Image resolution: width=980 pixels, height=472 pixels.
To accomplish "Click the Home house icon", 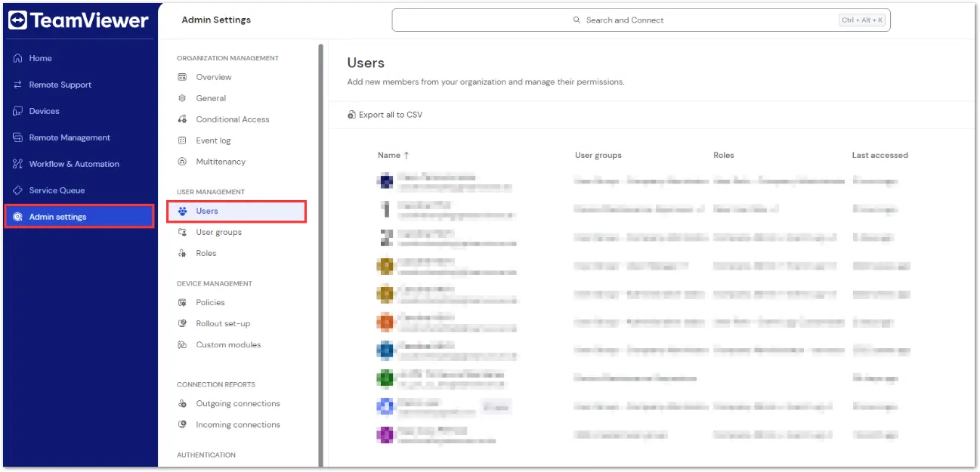I will 18,58.
